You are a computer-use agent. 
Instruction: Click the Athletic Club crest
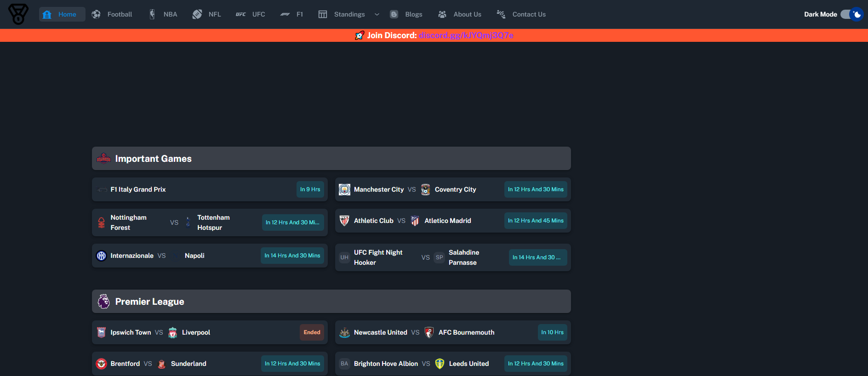344,221
